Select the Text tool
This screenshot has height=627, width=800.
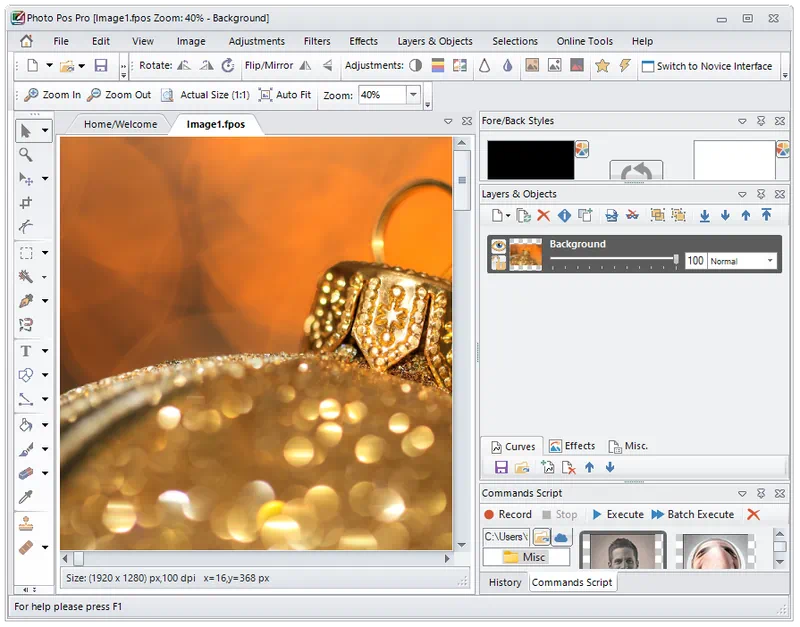pos(26,351)
